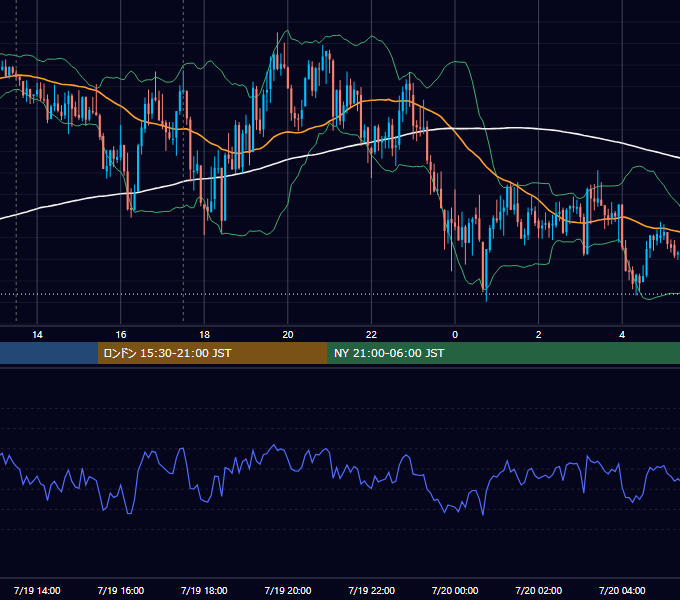Click the ロンドン 15:30-21:00 JST session bar
The width and height of the screenshot is (680, 600).
click(x=212, y=353)
